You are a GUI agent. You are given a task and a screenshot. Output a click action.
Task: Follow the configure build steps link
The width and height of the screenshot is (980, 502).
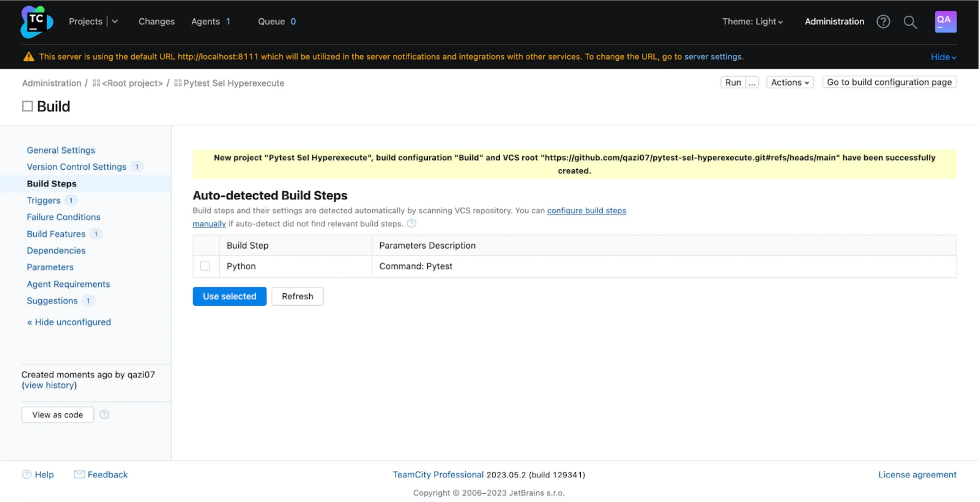tap(586, 210)
